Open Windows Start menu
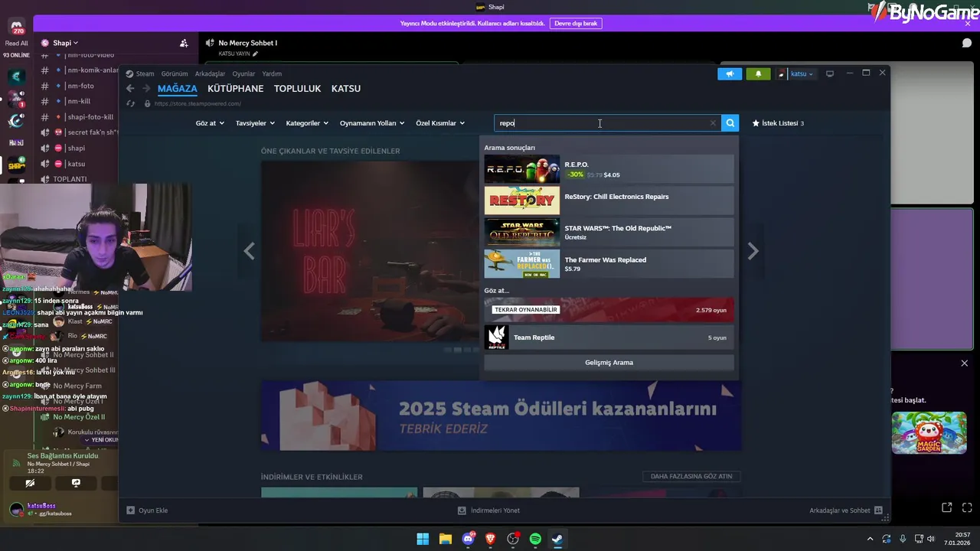The height and width of the screenshot is (551, 980). 423,539
